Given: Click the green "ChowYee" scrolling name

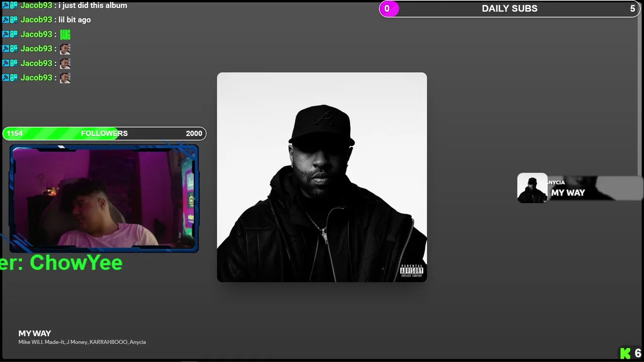Looking at the screenshot, I should pos(76,262).
